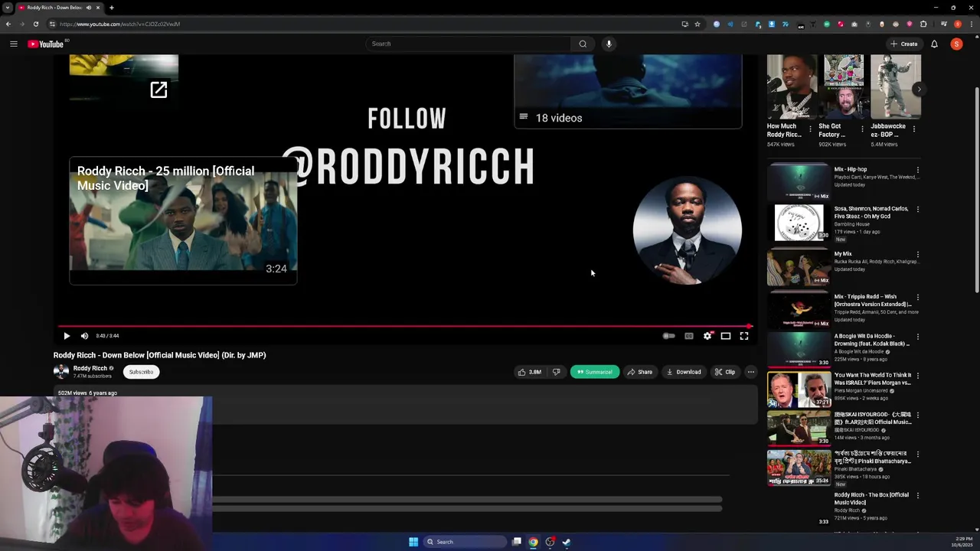
Task: Click the browser address bar URL
Action: click(119, 24)
